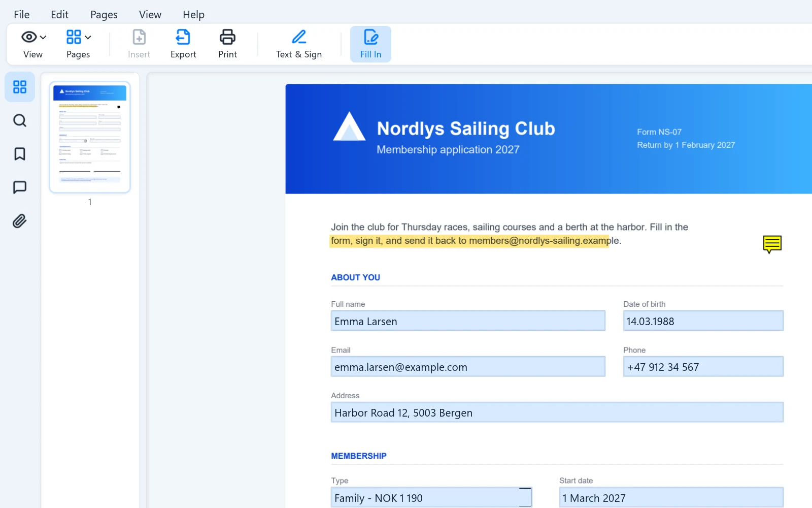Click the Full name field
This screenshot has height=508, width=812.
tap(468, 321)
